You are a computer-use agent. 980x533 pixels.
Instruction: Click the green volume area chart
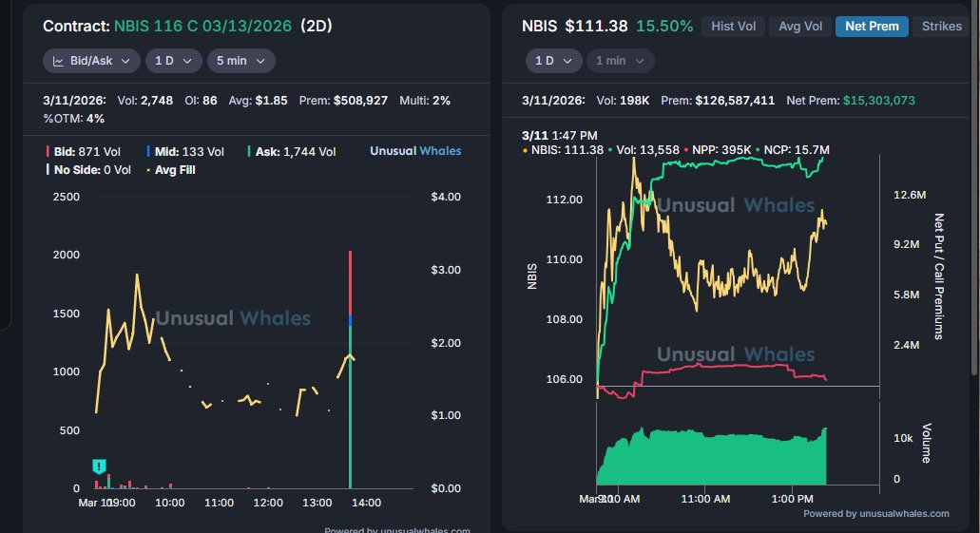click(x=711, y=459)
